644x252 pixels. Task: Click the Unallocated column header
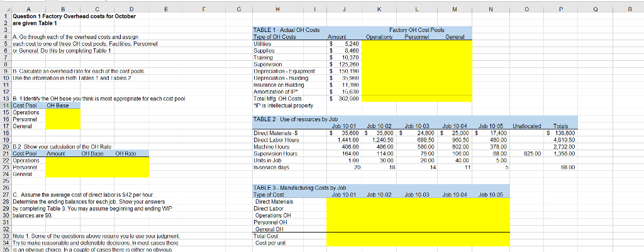528,126
